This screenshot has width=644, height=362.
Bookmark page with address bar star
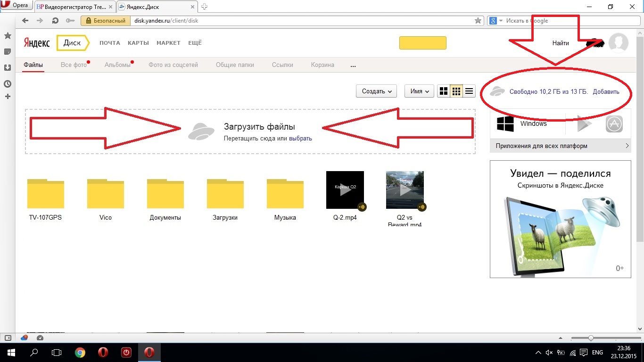478,21
